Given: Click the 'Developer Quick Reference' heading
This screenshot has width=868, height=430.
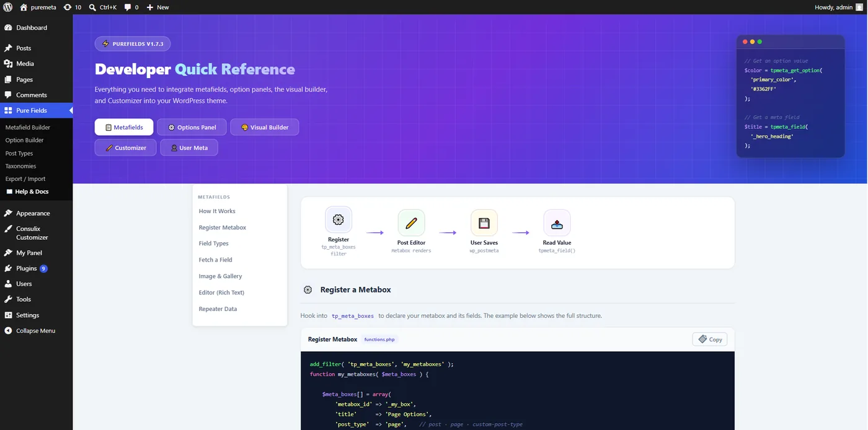Looking at the screenshot, I should [x=195, y=69].
